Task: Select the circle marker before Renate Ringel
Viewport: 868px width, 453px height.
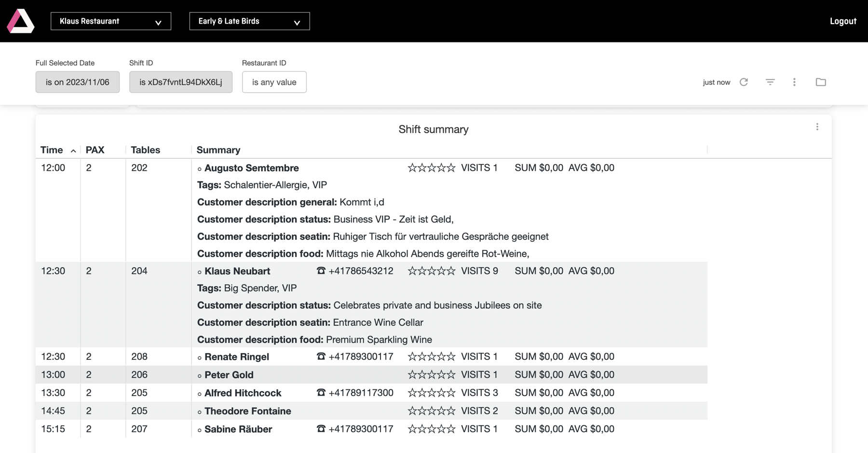Action: (200, 357)
